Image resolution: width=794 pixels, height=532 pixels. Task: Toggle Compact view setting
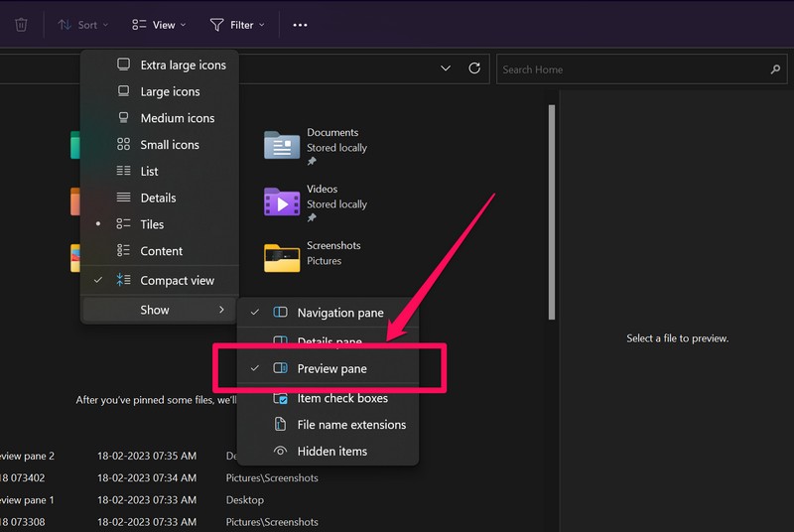click(x=177, y=280)
